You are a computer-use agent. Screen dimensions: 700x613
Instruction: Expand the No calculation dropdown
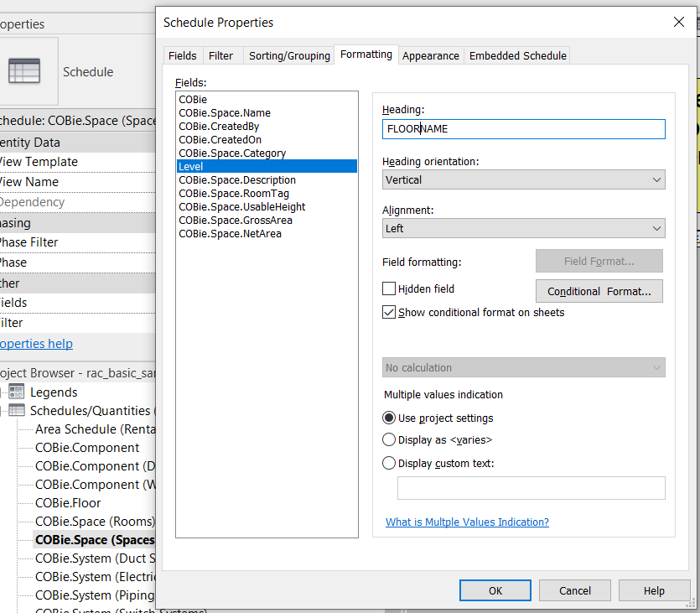(x=523, y=367)
